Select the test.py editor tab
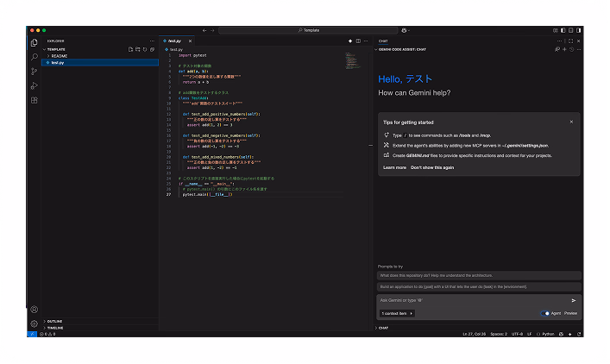Image resolution: width=610 pixels, height=364 pixels. pyautogui.click(x=173, y=41)
